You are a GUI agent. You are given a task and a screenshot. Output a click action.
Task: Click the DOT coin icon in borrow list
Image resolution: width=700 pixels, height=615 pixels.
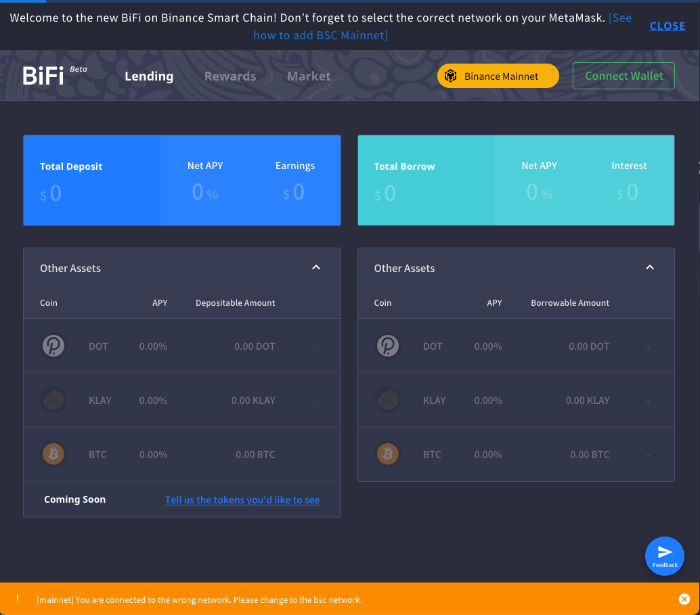(x=387, y=346)
